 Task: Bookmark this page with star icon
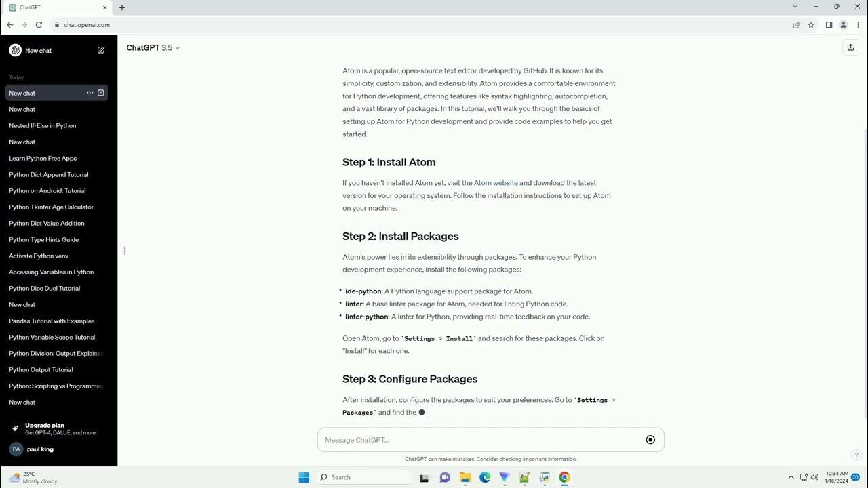coord(811,25)
